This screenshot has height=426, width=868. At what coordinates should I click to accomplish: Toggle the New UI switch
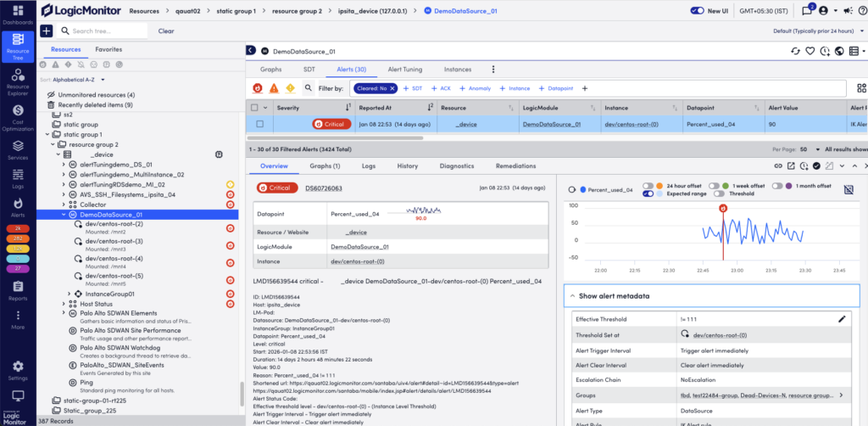pyautogui.click(x=698, y=11)
